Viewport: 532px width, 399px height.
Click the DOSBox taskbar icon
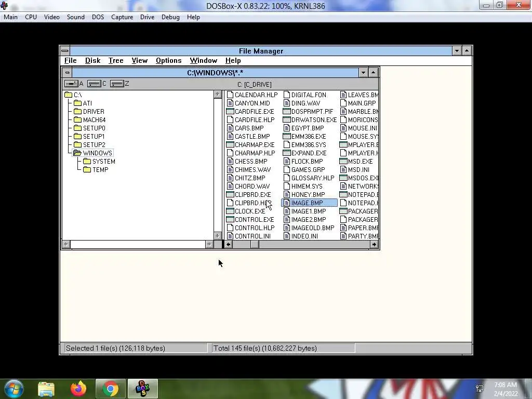[142, 389]
